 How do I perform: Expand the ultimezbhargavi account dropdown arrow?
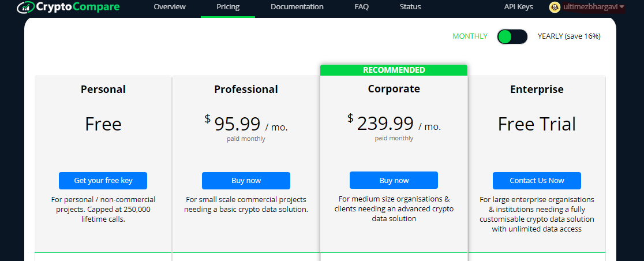pos(621,7)
